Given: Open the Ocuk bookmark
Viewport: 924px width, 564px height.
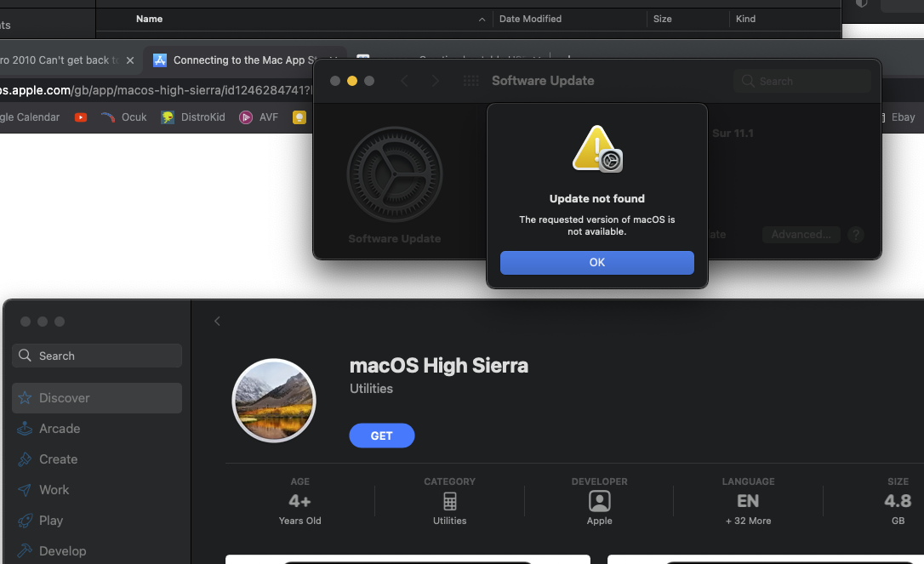Looking at the screenshot, I should click(123, 117).
